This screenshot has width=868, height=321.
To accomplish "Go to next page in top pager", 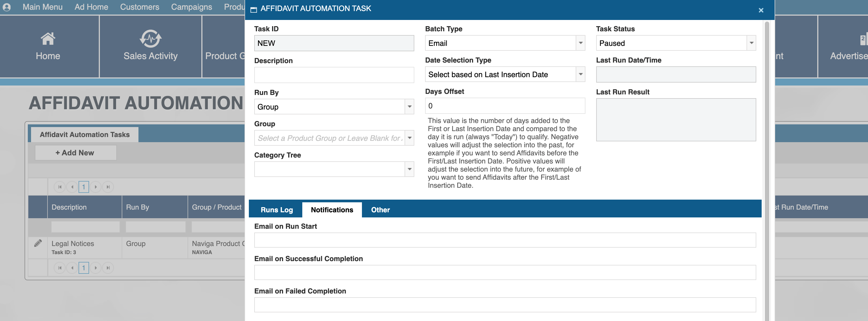I will 96,187.
